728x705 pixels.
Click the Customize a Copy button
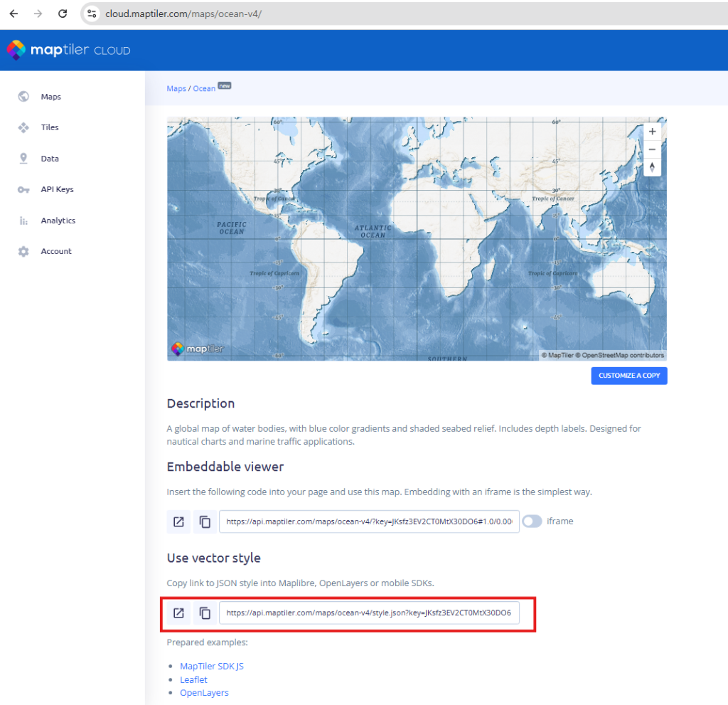point(629,376)
